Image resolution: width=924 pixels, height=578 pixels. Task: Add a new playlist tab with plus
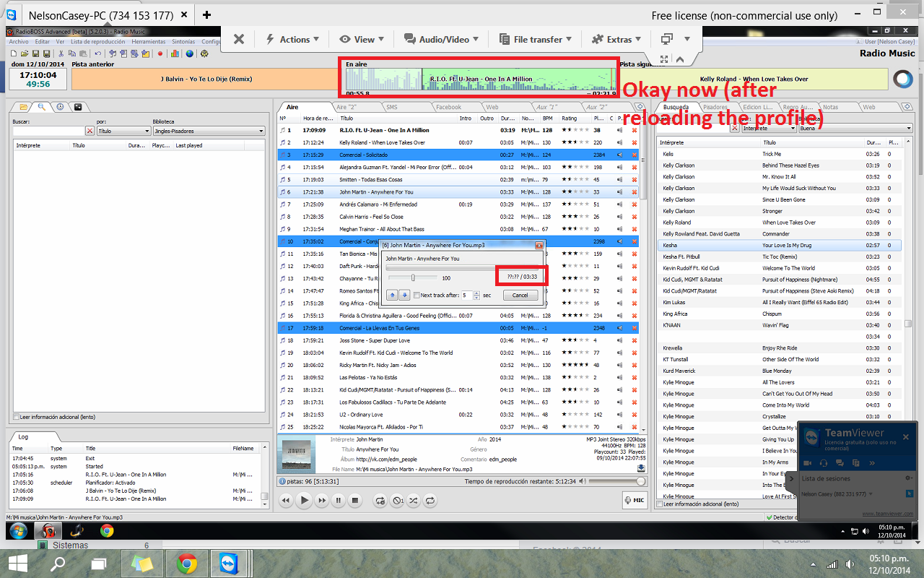tap(639, 107)
